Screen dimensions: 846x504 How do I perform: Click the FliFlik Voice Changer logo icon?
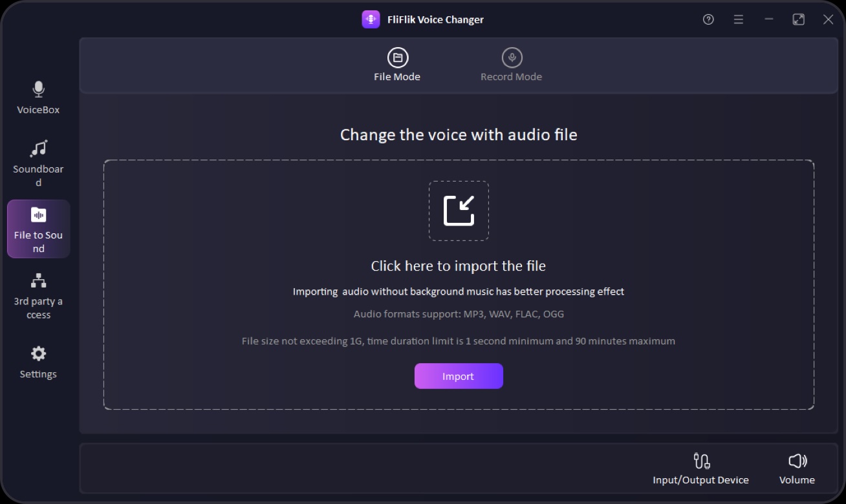coord(371,19)
